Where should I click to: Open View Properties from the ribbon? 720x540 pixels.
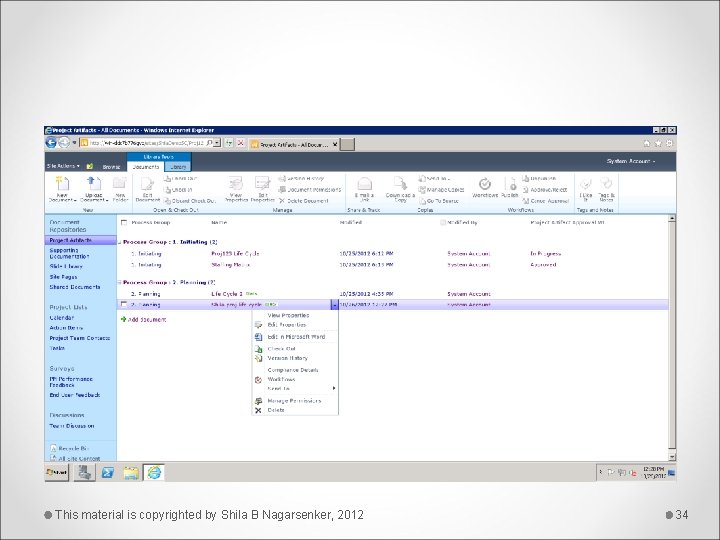click(236, 189)
